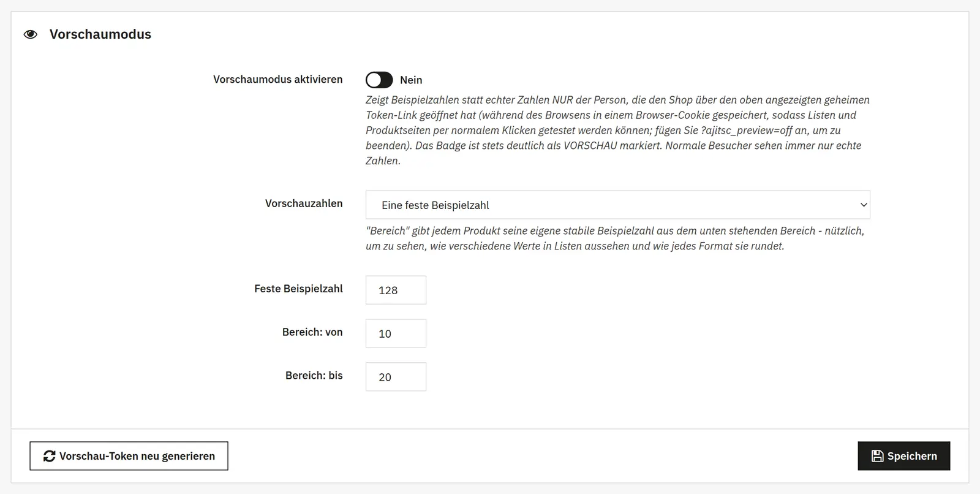Click the Vorschauzahlen label

[x=304, y=203]
